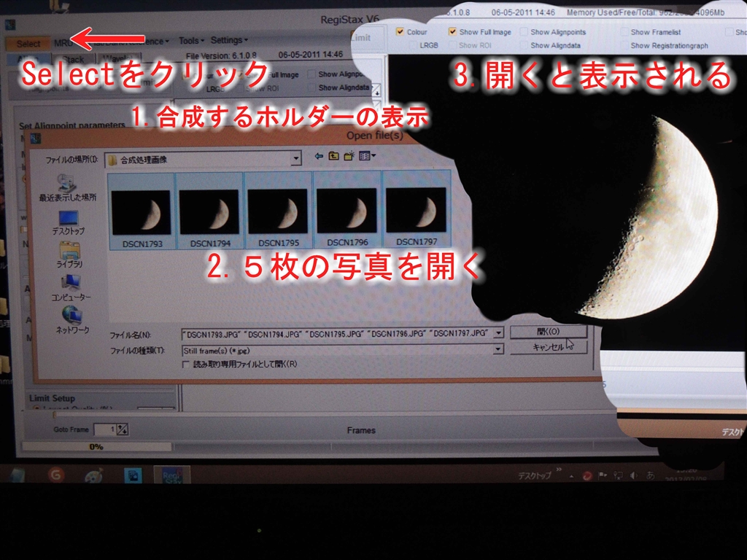Click the orange Select button in RegiStax

(28, 44)
